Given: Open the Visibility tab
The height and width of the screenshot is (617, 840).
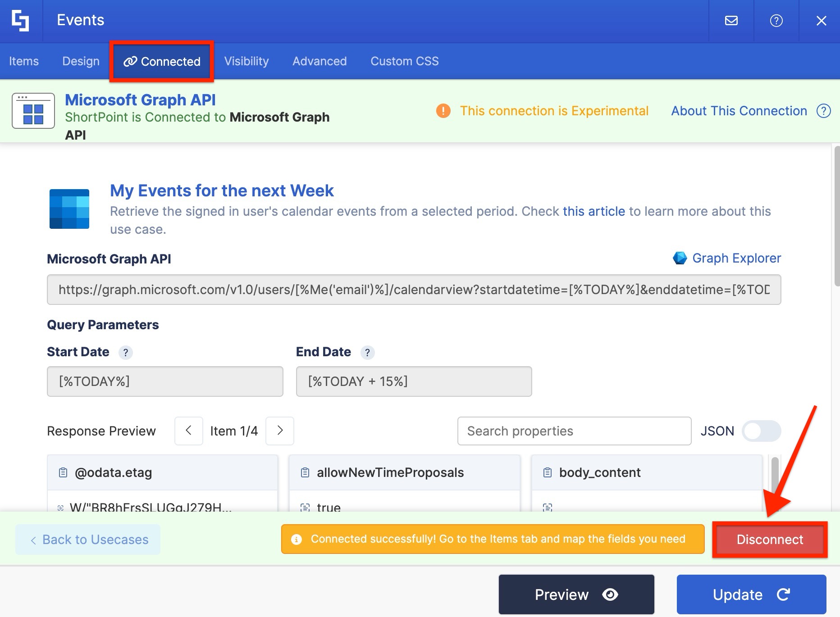Looking at the screenshot, I should pyautogui.click(x=247, y=61).
